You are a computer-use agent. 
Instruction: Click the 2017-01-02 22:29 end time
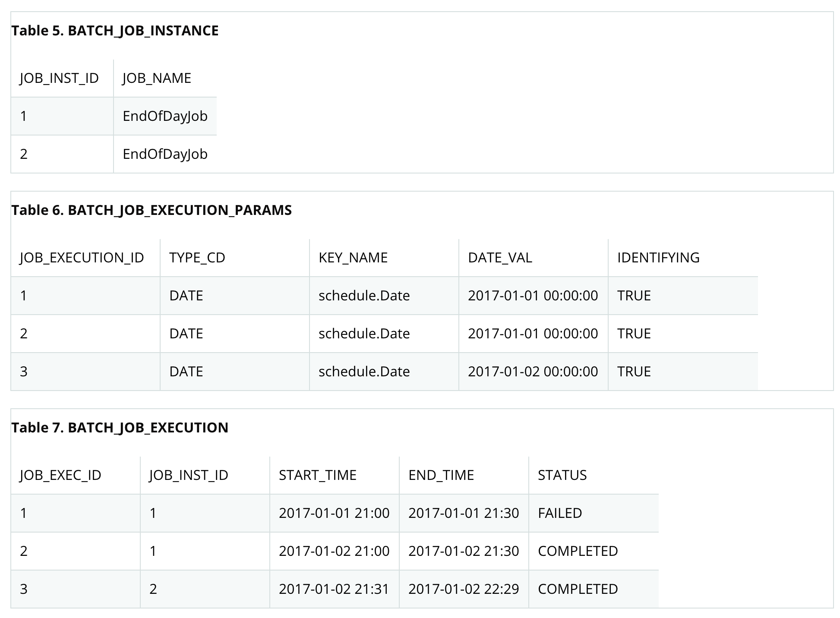[463, 589]
